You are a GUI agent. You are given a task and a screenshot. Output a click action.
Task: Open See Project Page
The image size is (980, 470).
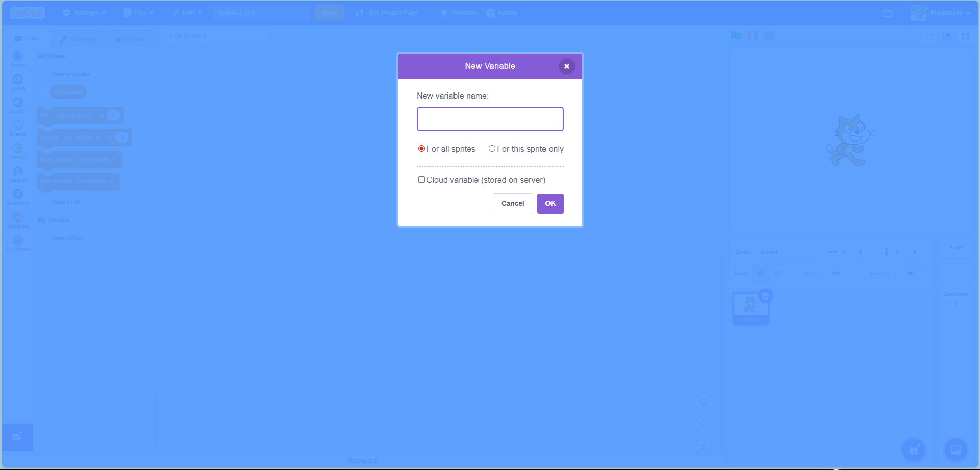[387, 13]
